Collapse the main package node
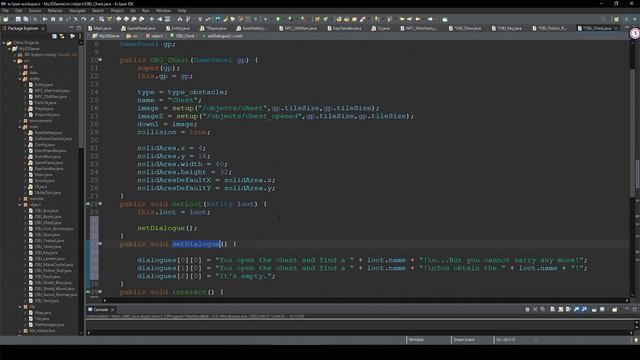640x360 pixels. [x=20, y=127]
